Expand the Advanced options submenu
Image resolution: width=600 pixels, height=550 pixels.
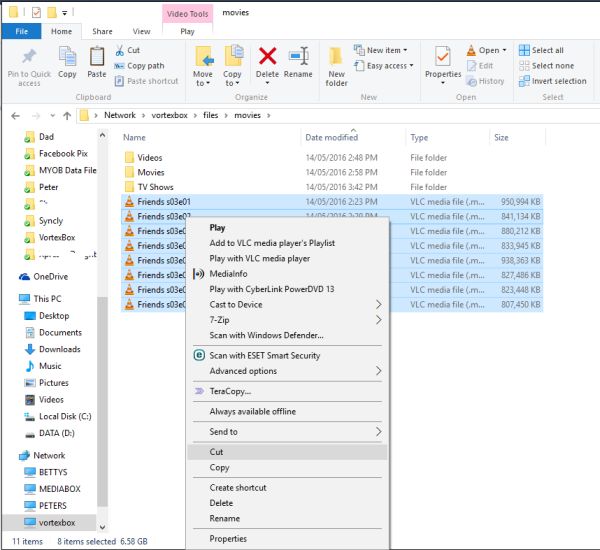[288, 371]
